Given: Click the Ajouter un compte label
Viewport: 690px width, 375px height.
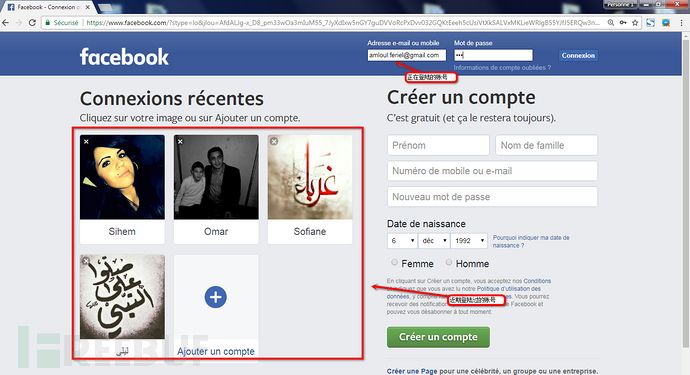Looking at the screenshot, I should (x=216, y=351).
